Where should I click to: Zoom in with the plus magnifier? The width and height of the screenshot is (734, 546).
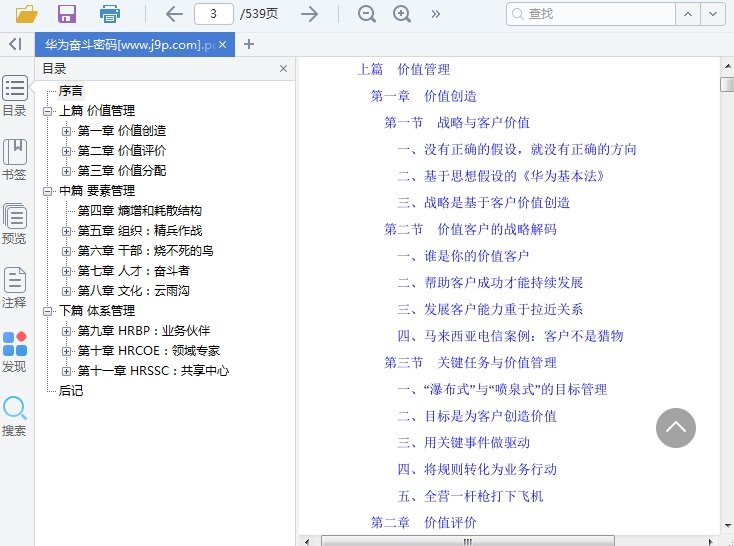point(402,14)
